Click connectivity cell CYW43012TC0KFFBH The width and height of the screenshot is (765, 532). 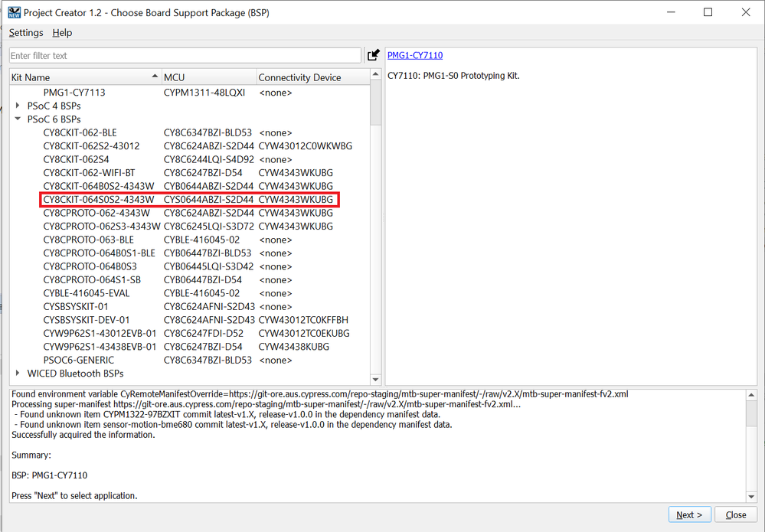[x=303, y=320]
